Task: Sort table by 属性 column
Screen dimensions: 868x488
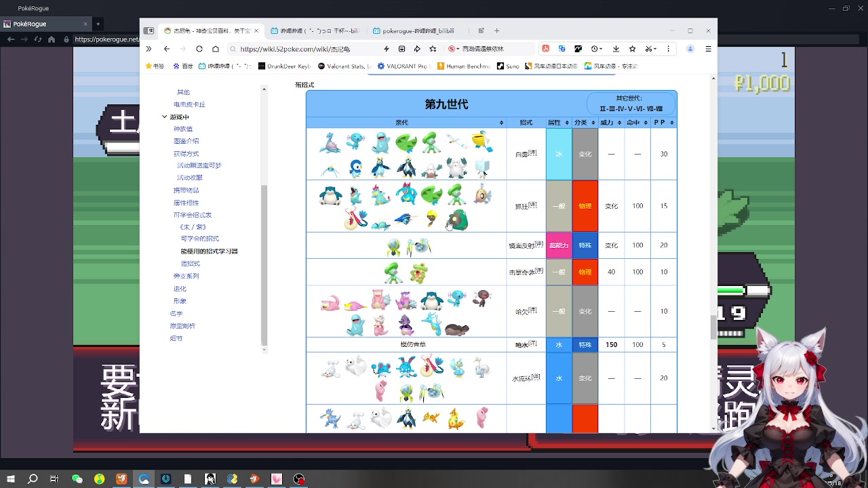Action: [x=559, y=123]
